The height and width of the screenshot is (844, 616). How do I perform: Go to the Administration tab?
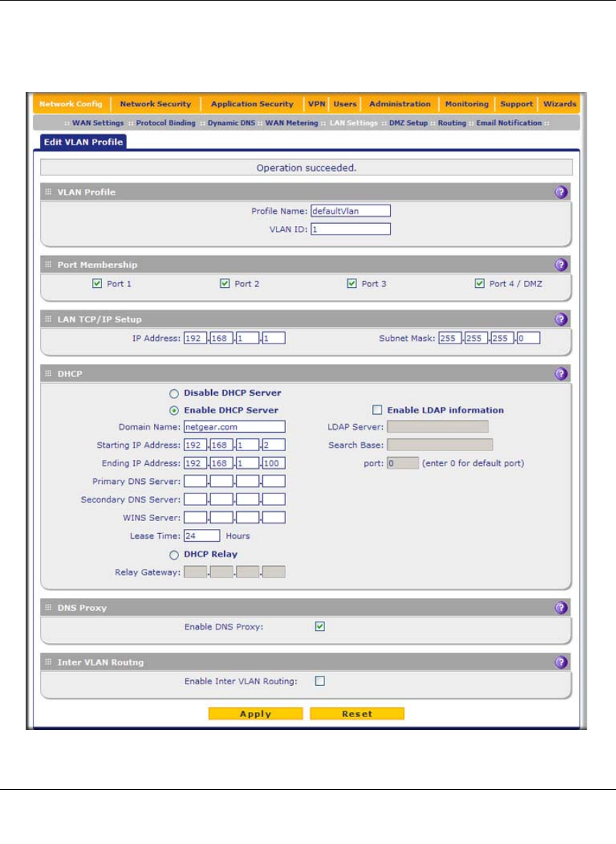coord(399,104)
